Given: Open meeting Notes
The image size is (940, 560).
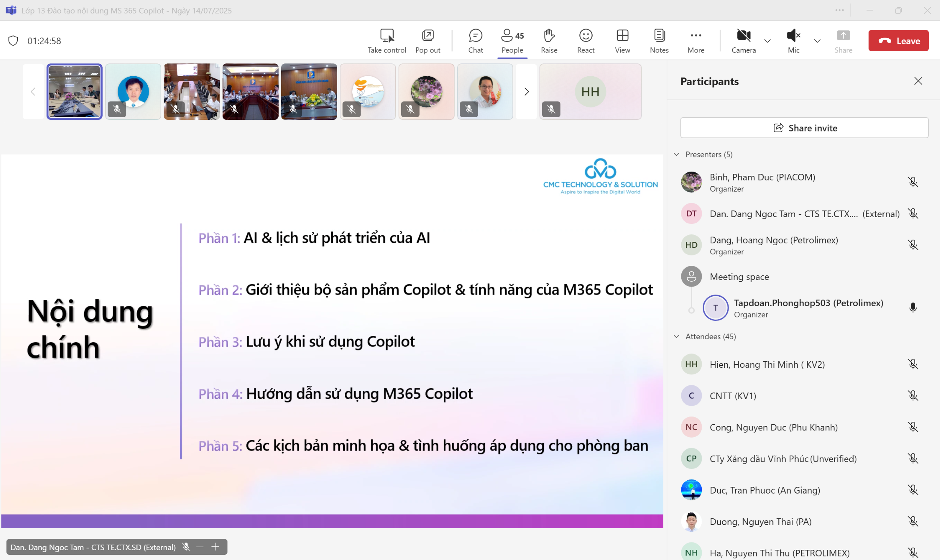Looking at the screenshot, I should pyautogui.click(x=659, y=40).
